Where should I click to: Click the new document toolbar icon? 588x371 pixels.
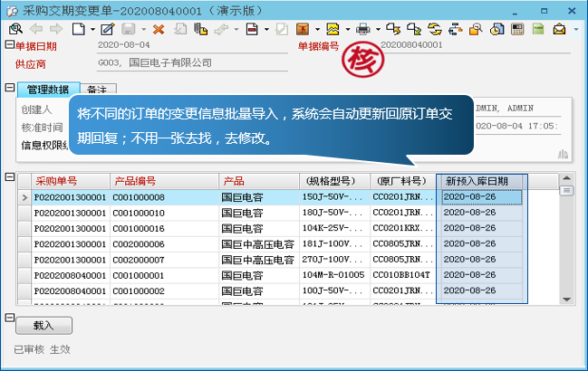79,29
